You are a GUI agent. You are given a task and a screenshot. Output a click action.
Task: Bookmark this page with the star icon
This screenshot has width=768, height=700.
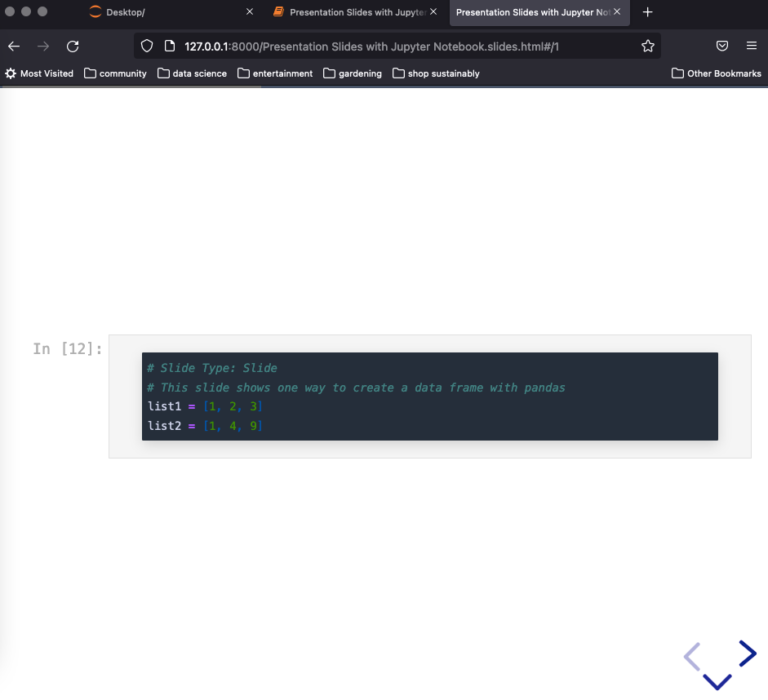tap(647, 46)
